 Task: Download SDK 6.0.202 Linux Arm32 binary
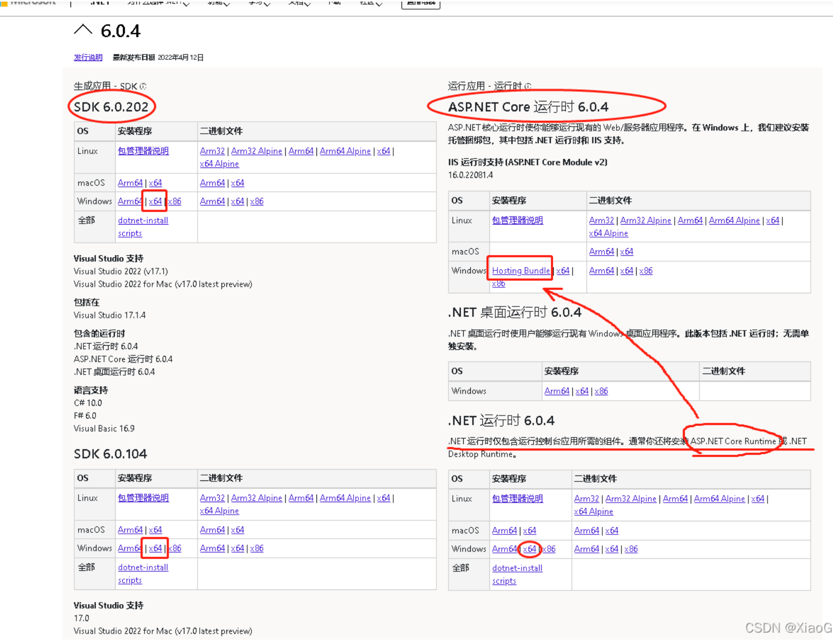[x=212, y=151]
